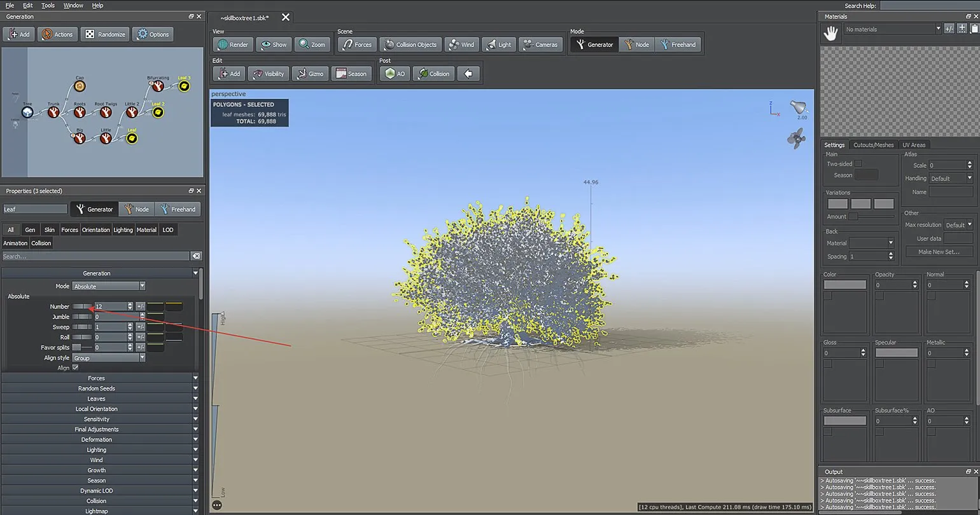Click the back arrow icon in Post
This screenshot has height=515, width=980.
coord(468,74)
